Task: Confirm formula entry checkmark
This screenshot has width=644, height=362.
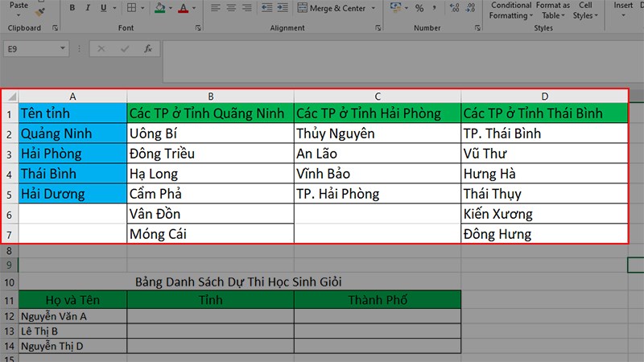Action: click(125, 49)
